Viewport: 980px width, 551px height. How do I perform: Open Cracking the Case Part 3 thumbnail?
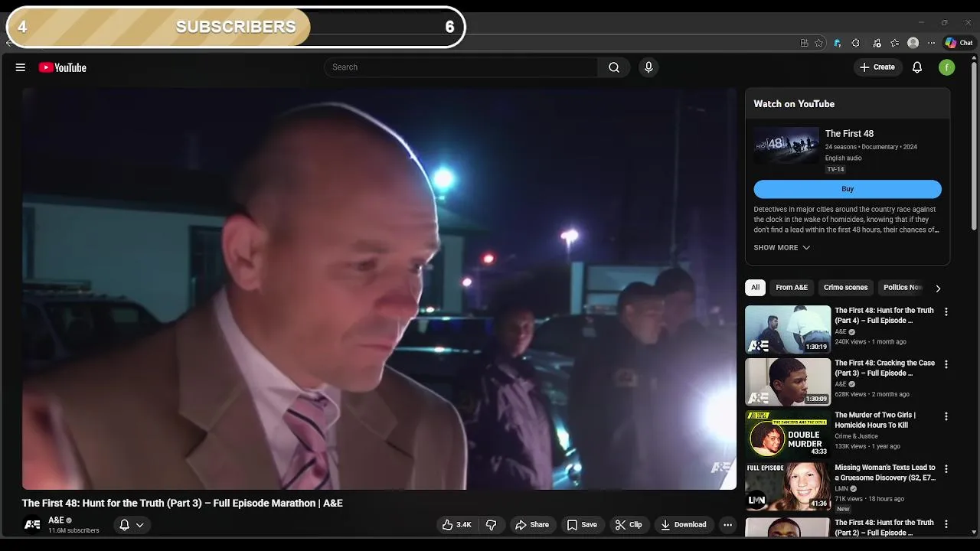(x=788, y=382)
